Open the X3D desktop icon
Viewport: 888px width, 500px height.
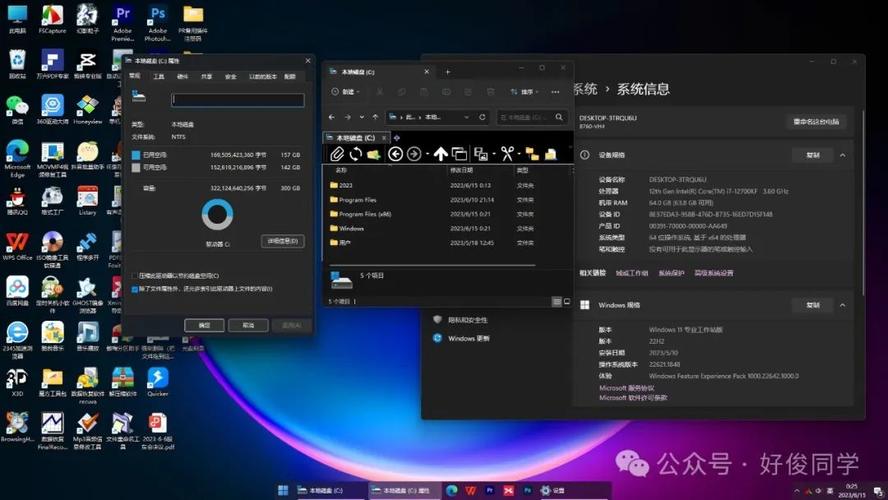[17, 382]
